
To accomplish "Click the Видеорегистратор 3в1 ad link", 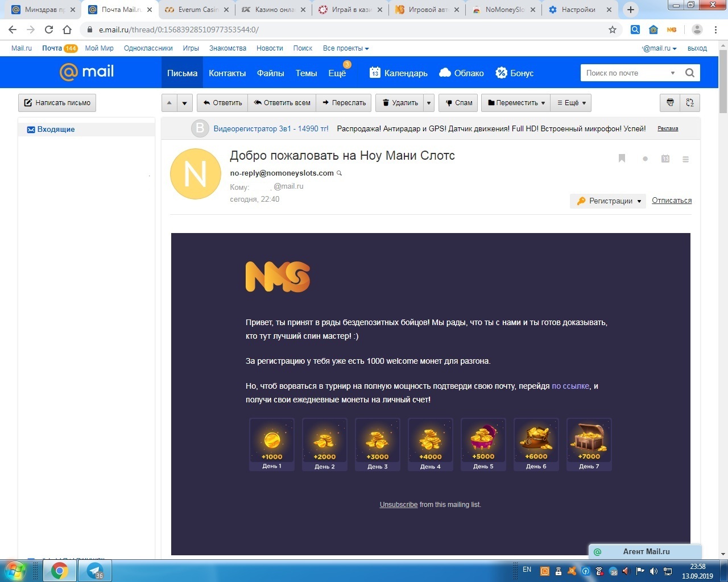I will tap(271, 128).
